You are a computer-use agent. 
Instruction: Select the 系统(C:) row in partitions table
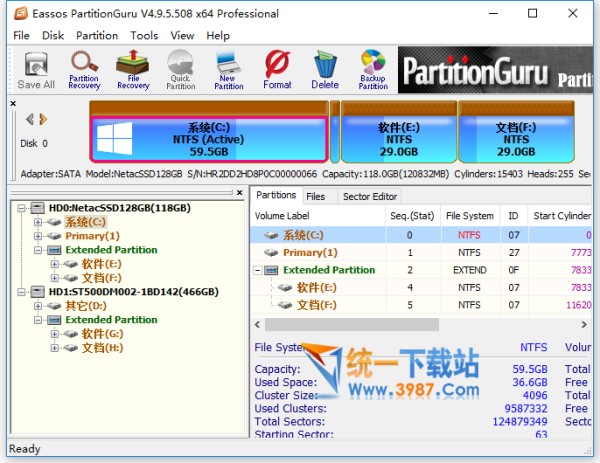[421, 235]
